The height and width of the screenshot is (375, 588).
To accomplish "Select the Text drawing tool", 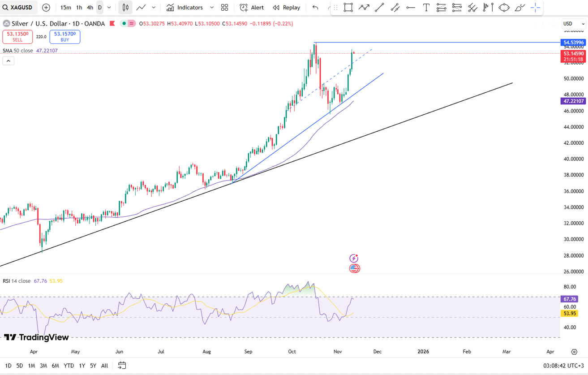I will pos(426,8).
